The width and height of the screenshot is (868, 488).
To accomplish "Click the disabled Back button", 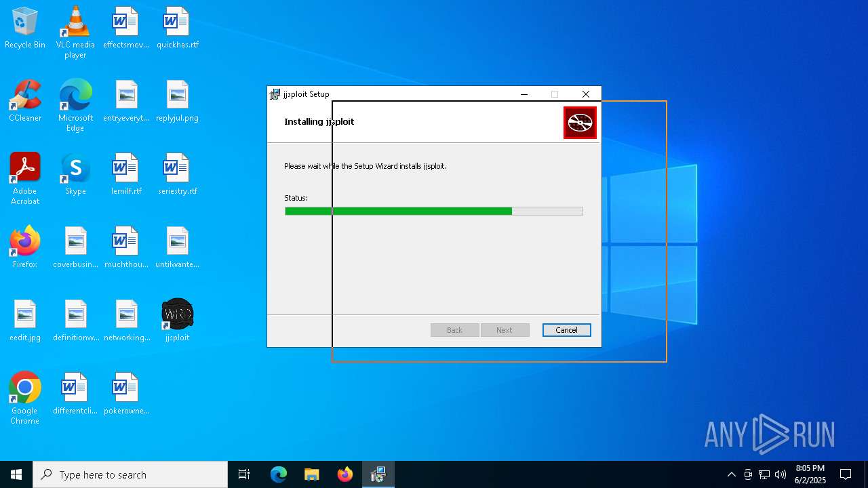I will point(454,330).
